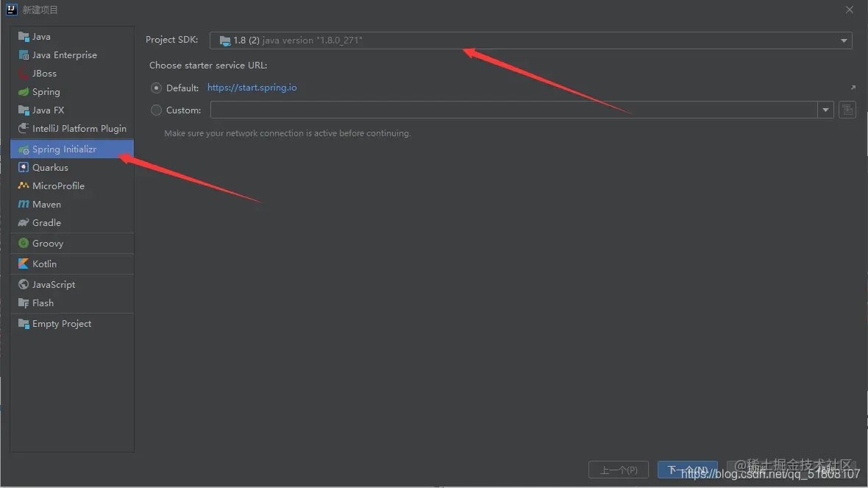
Task: Pick Kotlin from the project list
Action: (72, 264)
